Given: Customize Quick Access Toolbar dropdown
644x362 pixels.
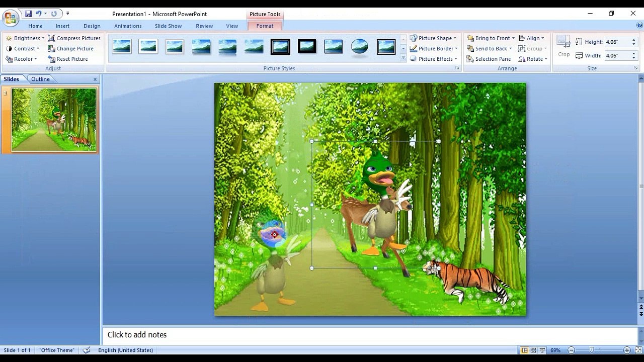Looking at the screenshot, I should pos(67,14).
